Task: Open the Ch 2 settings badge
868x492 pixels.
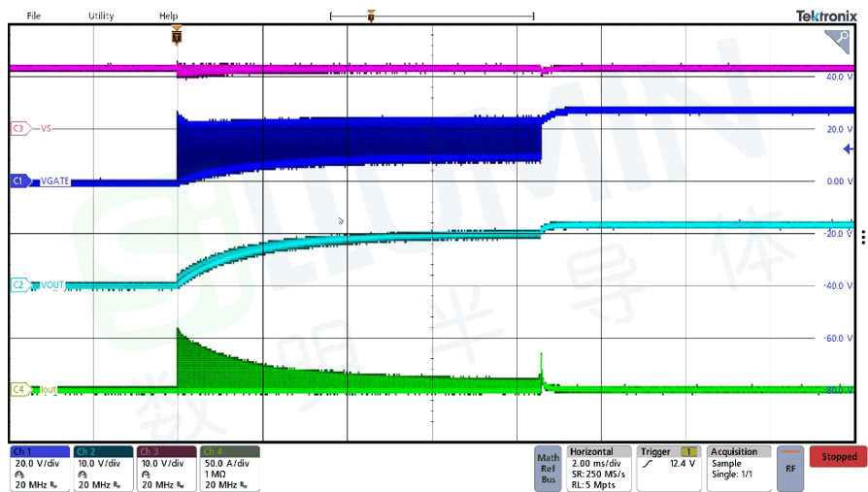Action: tap(104, 468)
